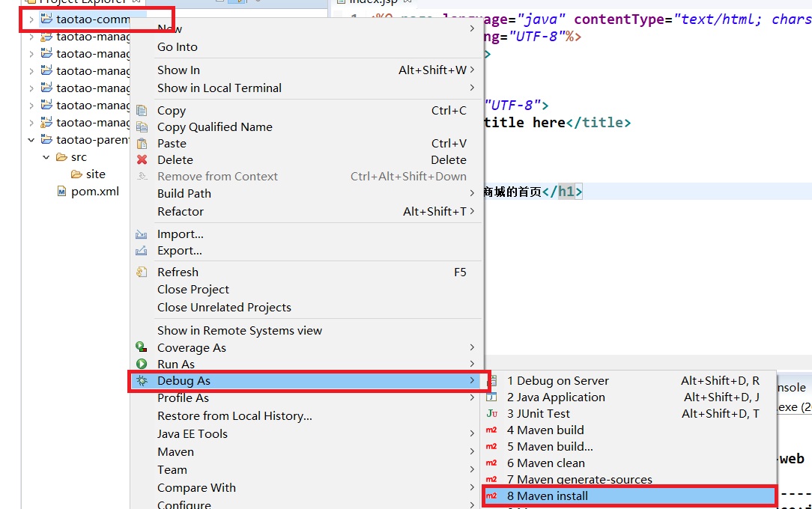Click the Coverage As icon
This screenshot has height=509, width=812.
click(142, 347)
